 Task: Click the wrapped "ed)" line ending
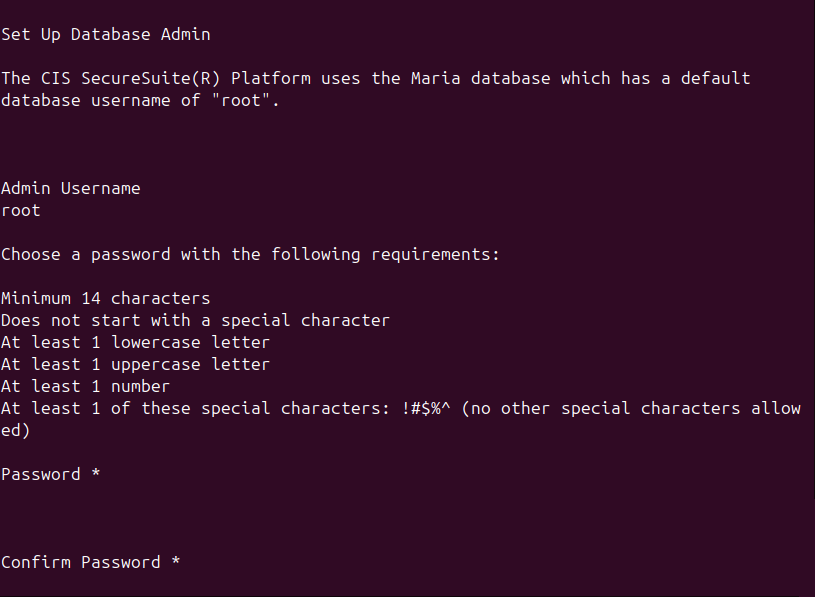16,430
